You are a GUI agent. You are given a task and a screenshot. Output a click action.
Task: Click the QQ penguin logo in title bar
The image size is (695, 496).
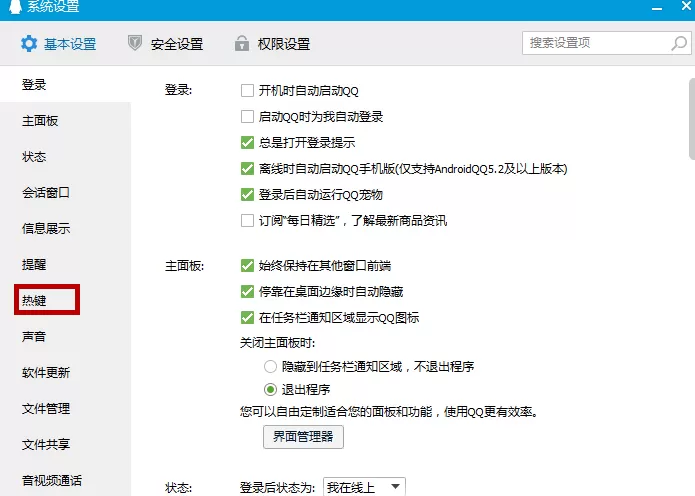(16, 6)
